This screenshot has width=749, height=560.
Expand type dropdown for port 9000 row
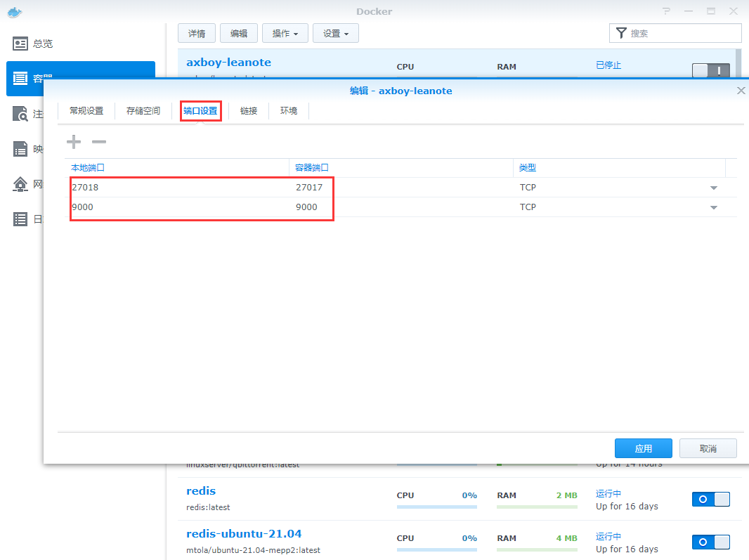pos(713,207)
